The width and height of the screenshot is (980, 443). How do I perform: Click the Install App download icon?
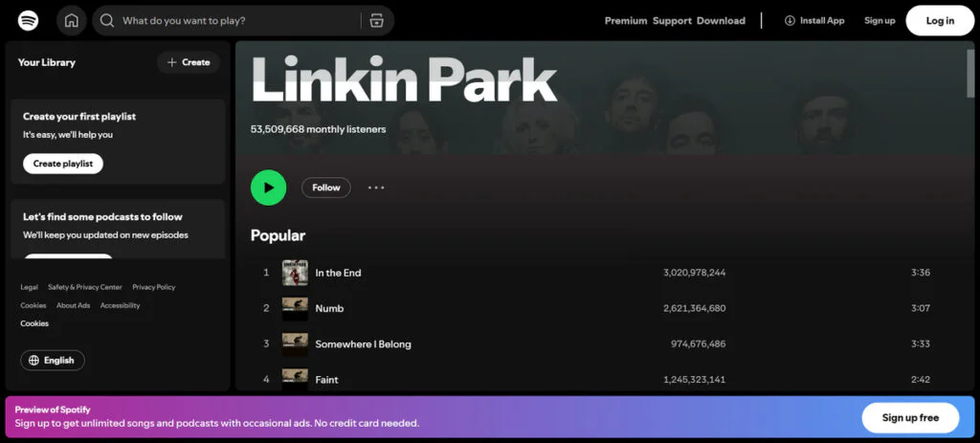click(790, 21)
